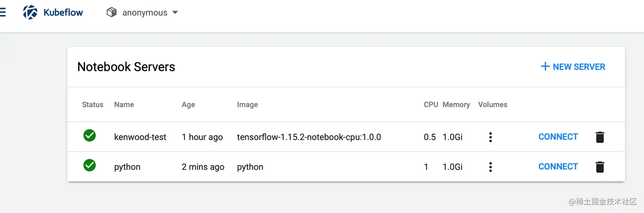Click python server green status checkmark

(x=89, y=165)
